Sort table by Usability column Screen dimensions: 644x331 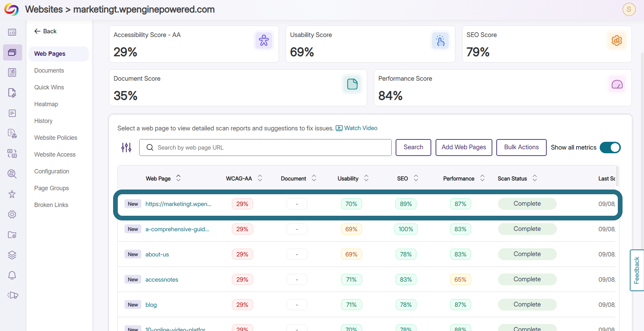pos(366,178)
